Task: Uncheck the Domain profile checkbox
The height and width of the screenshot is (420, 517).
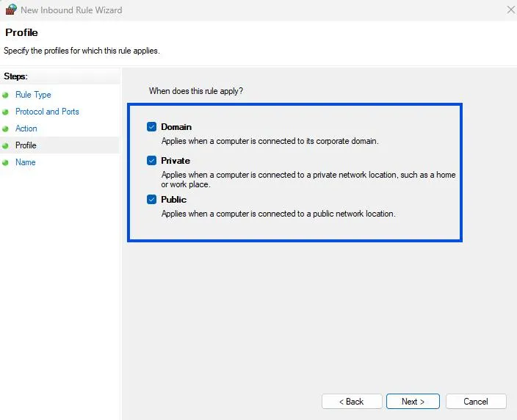Action: [x=151, y=127]
